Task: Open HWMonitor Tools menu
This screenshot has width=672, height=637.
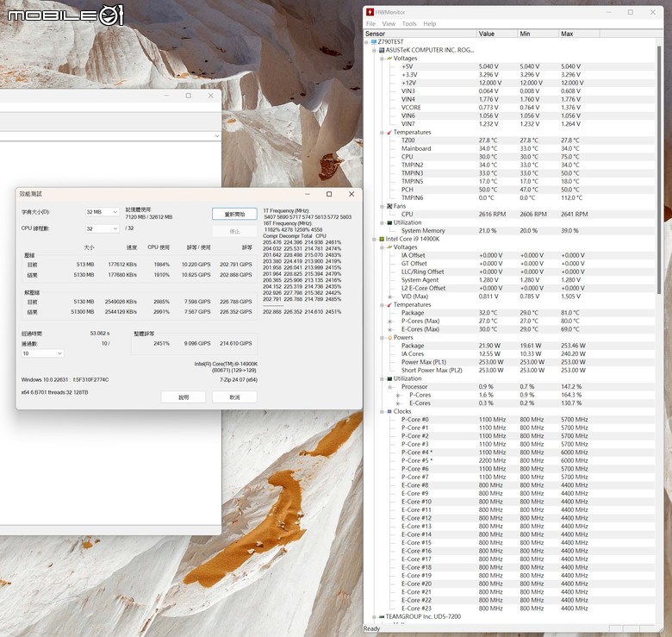Action: click(x=409, y=23)
